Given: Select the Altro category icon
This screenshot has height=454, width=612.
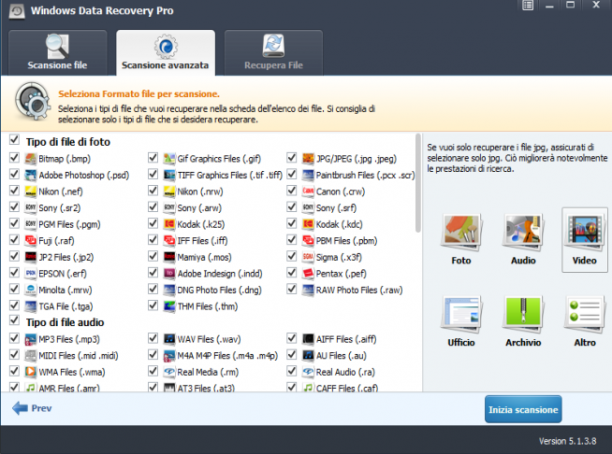Looking at the screenshot, I should [584, 313].
